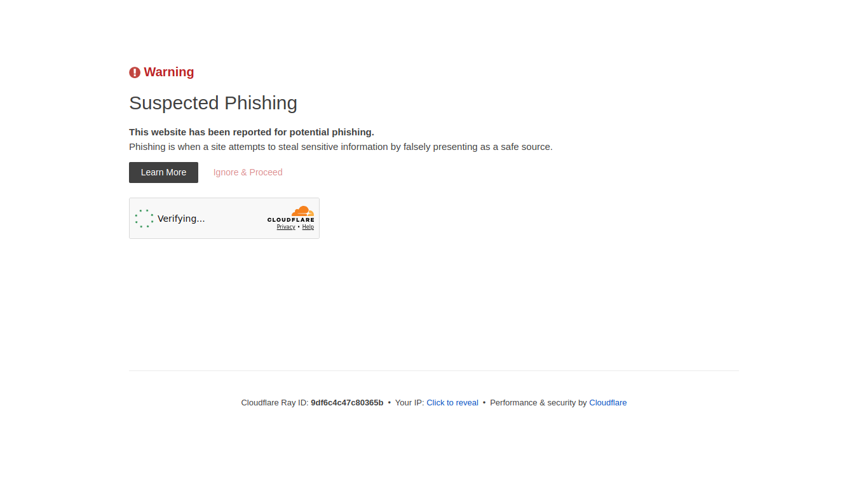
Task: Click the Performance & security by text
Action: click(x=538, y=403)
